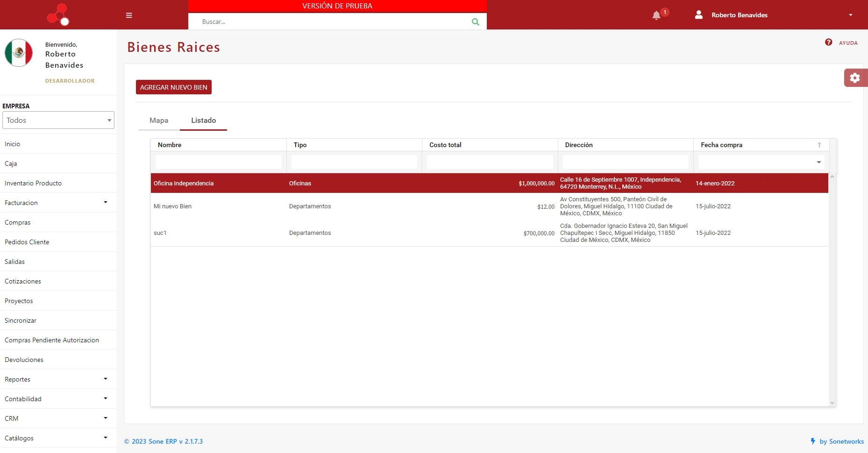Open Compras Pendiente Autorizacion
This screenshot has height=453, width=868.
[x=58, y=340]
